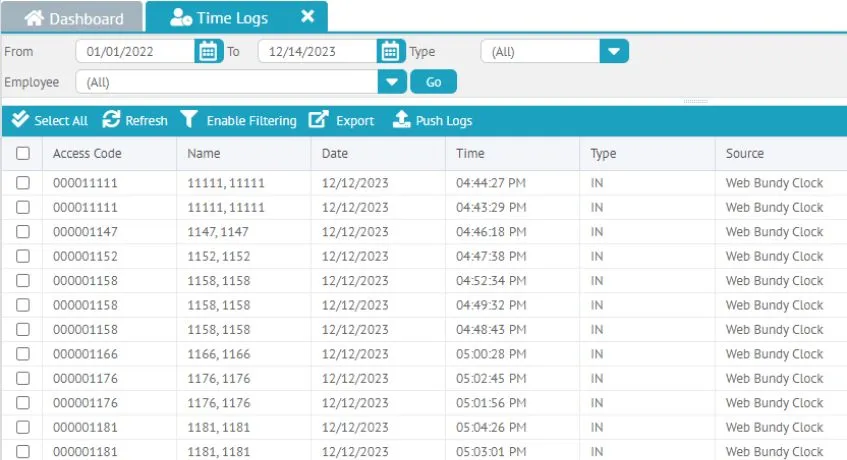Click access code 000001152

point(85,256)
